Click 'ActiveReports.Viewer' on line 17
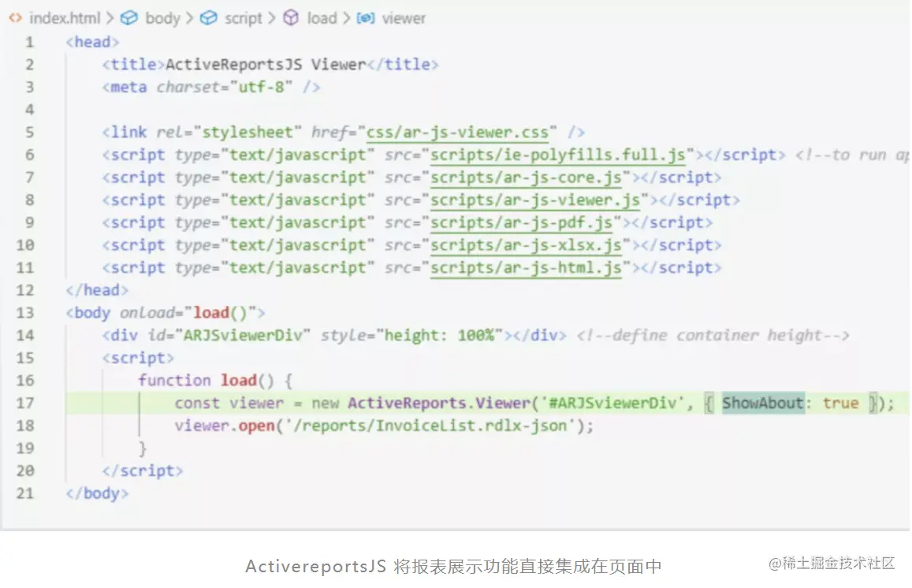 click(x=439, y=403)
